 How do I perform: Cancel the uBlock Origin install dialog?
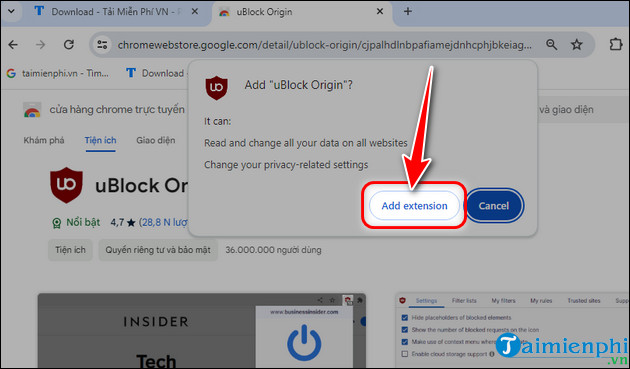494,205
